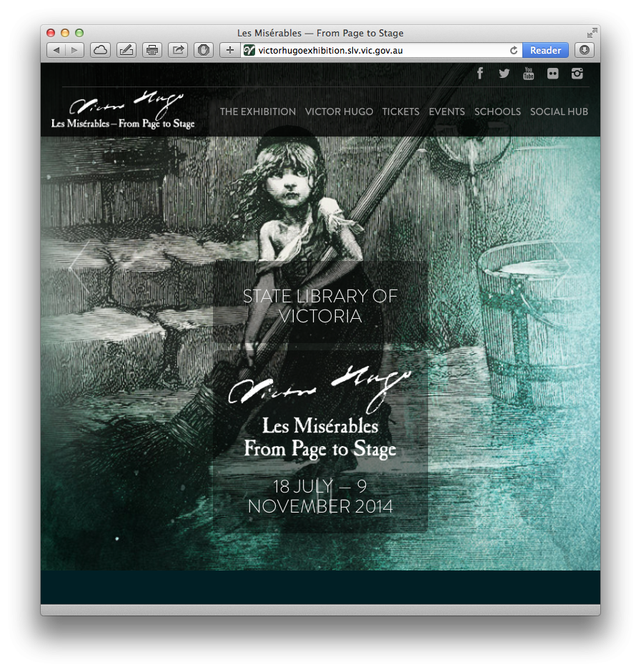Open the Victor Hugo menu item
This screenshot has width=641, height=672.
pyautogui.click(x=339, y=112)
